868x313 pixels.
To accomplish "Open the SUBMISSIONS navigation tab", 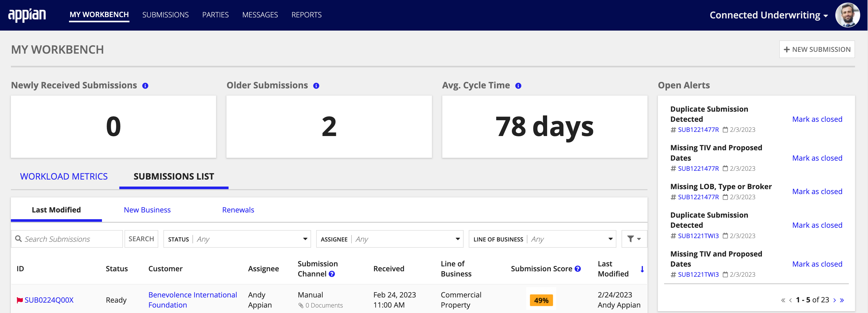I will pyautogui.click(x=166, y=15).
